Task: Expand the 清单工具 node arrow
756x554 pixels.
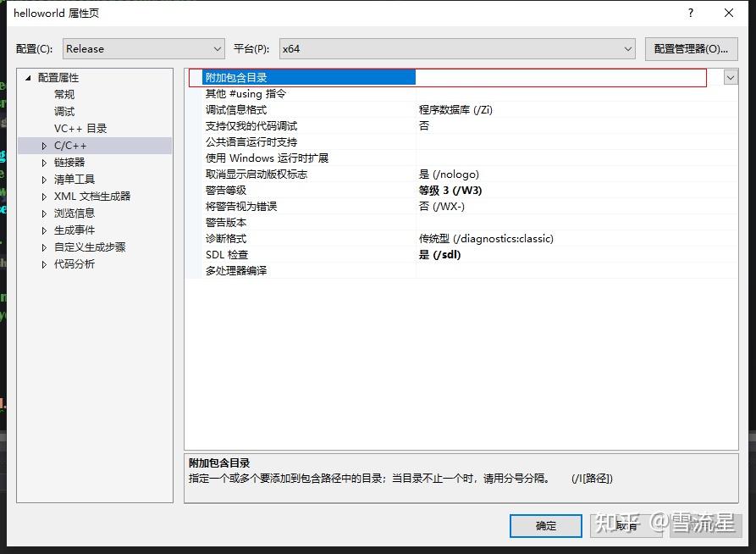Action: tap(44, 180)
